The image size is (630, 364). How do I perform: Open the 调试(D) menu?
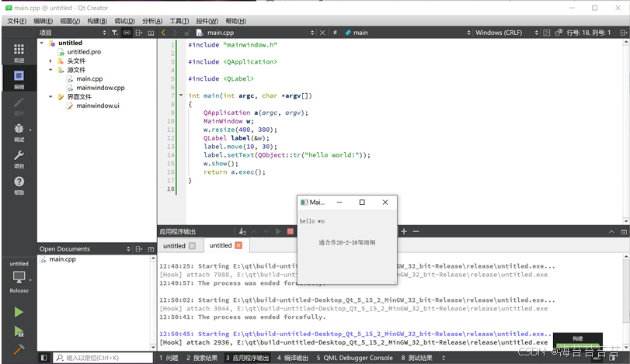tap(124, 21)
